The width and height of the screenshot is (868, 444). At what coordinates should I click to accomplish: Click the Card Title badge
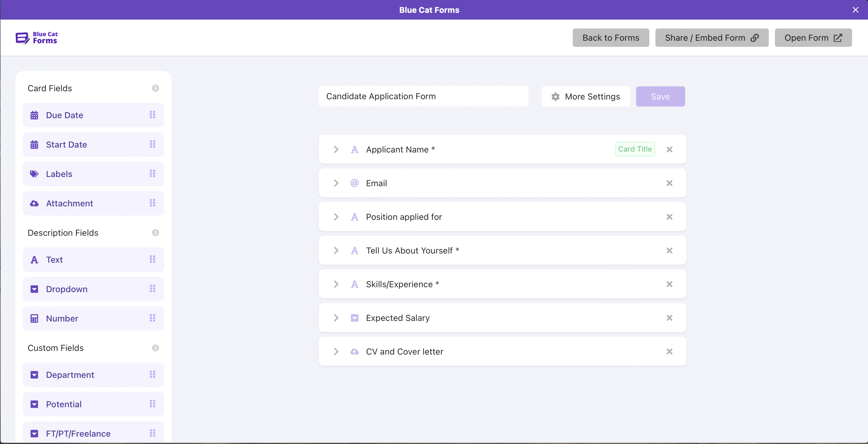[x=635, y=149]
